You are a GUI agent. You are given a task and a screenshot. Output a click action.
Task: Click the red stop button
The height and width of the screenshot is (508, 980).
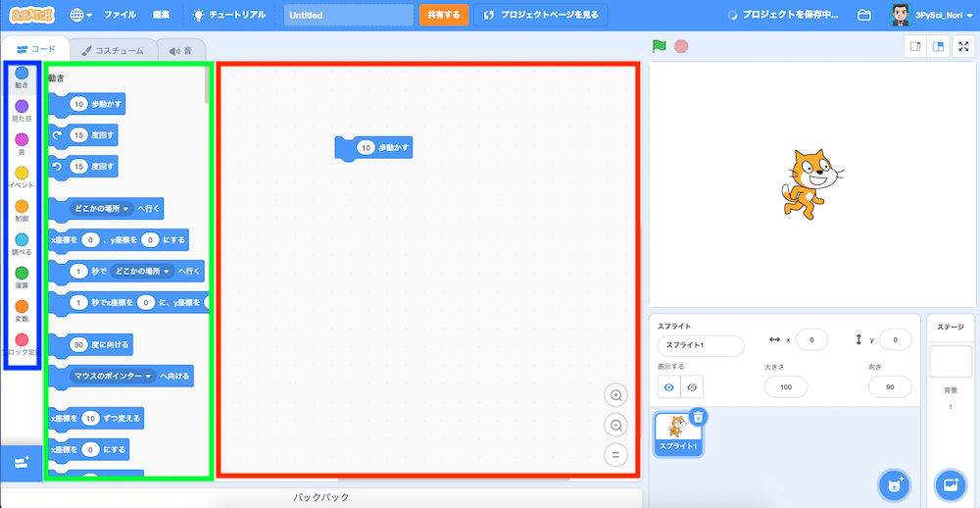[x=681, y=46]
